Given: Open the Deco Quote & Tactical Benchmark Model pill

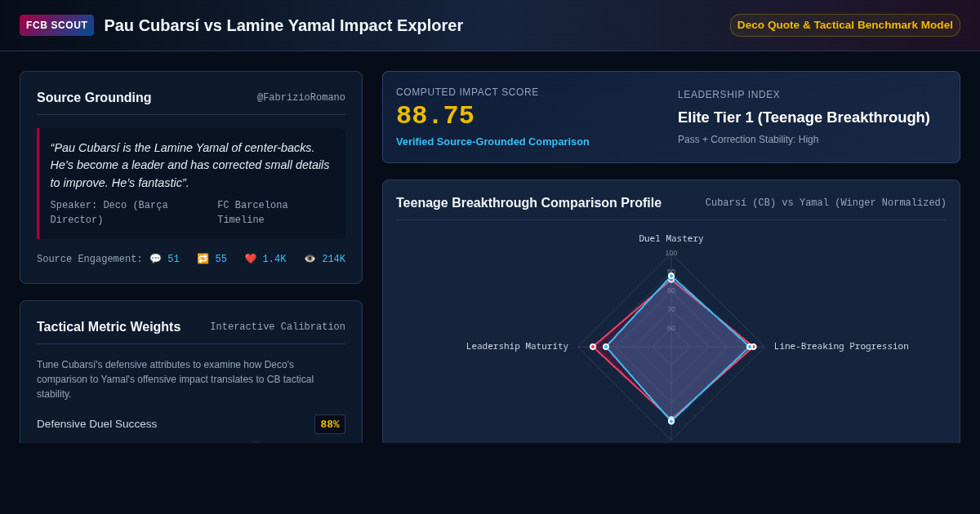Looking at the screenshot, I should click(x=845, y=25).
